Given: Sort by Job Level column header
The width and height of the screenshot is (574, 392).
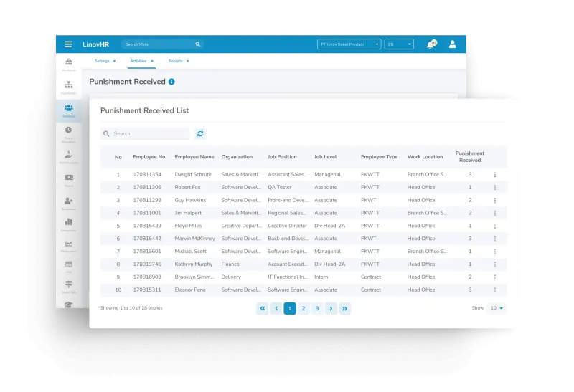Looking at the screenshot, I should [x=326, y=156].
